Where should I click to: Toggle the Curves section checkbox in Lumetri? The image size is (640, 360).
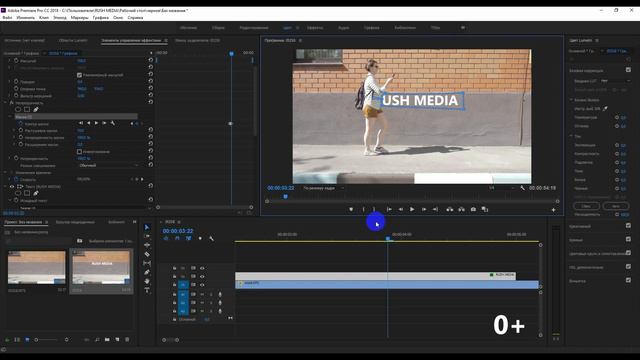628,239
